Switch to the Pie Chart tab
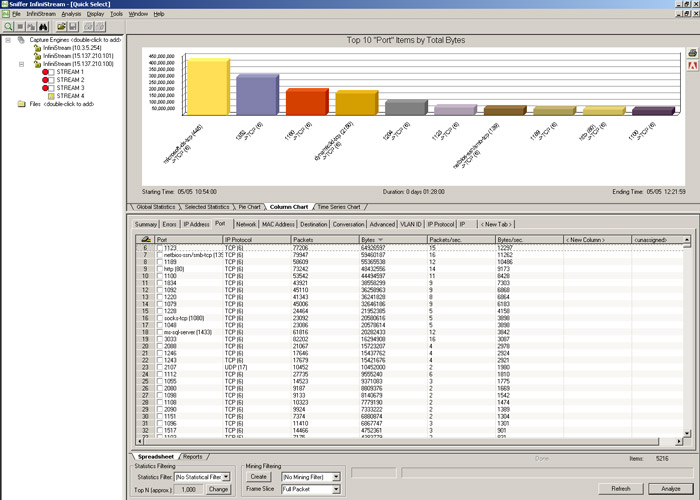 click(250, 207)
